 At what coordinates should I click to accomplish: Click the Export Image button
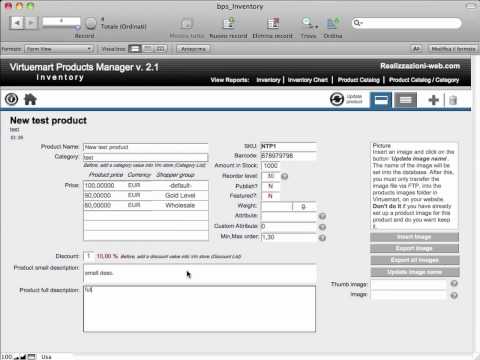[x=415, y=248]
